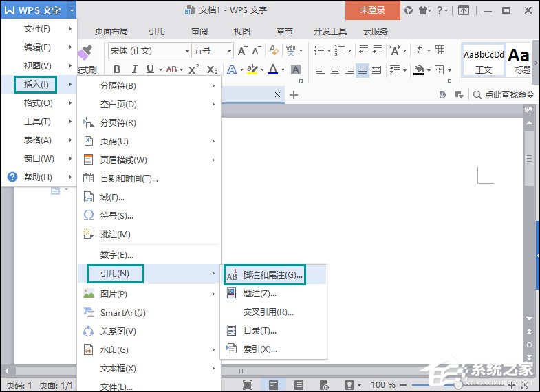Viewport: 540px width, 392px height.
Task: Toggle strikethrough AB formatting
Action: point(171,69)
